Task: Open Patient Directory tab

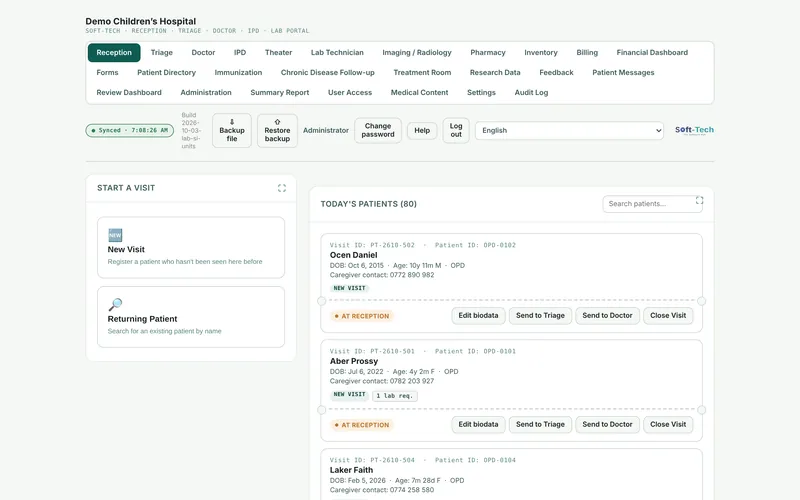Action: tap(166, 72)
